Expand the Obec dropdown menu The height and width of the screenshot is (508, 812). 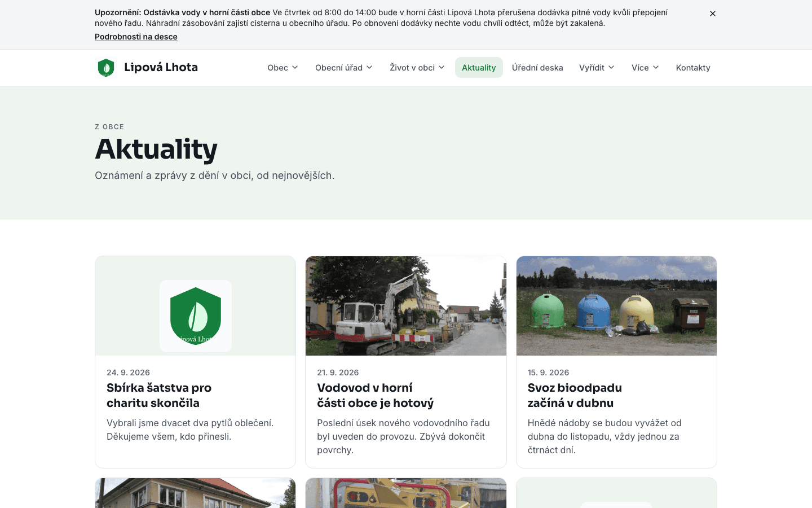tap(283, 68)
